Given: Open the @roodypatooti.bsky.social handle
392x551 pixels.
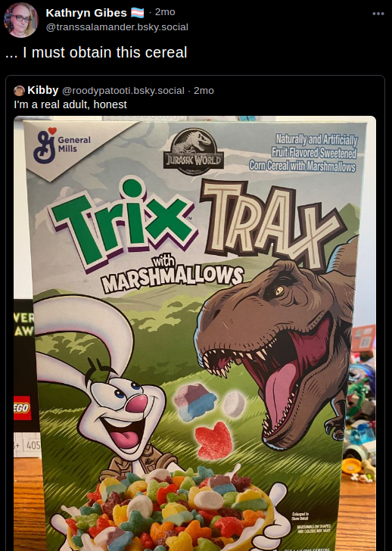Looking at the screenshot, I should (x=123, y=91).
